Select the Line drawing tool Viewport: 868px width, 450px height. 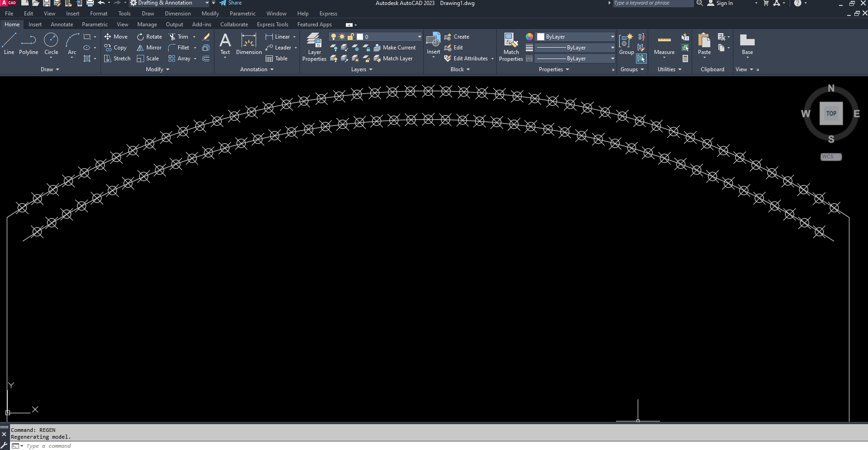9,44
